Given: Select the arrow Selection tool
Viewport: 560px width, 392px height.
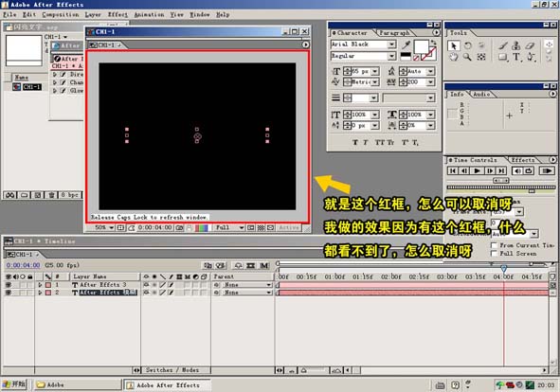Looking at the screenshot, I should tap(454, 45).
